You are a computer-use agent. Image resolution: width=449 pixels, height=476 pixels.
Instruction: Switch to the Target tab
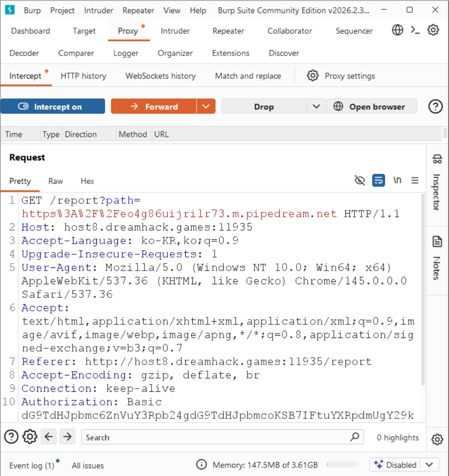[x=84, y=31]
